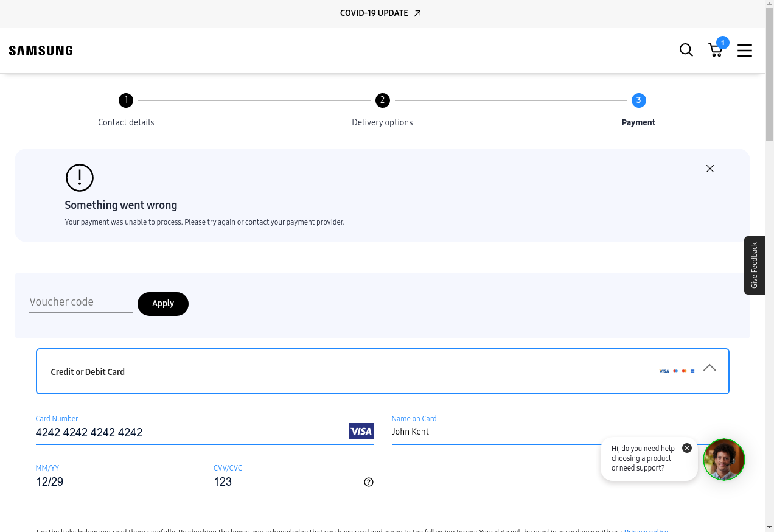Click the Card Number field
This screenshot has width=774, height=532.
tap(189, 432)
